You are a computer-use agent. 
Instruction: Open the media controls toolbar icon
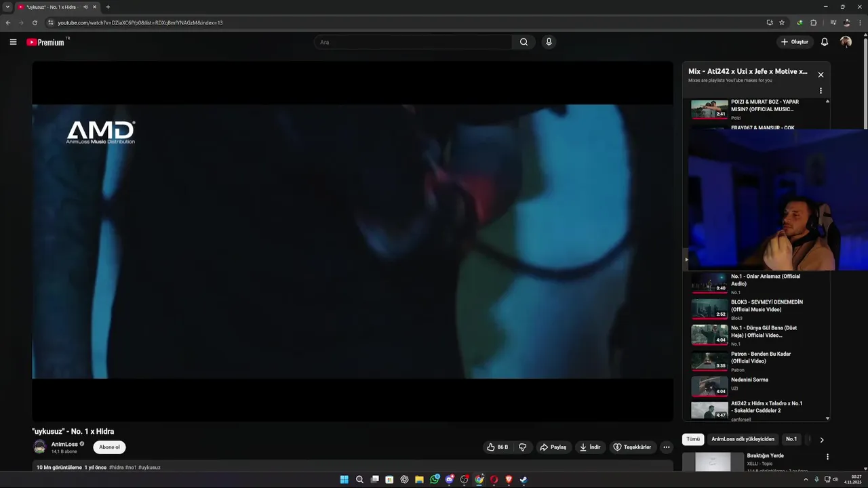click(x=833, y=22)
